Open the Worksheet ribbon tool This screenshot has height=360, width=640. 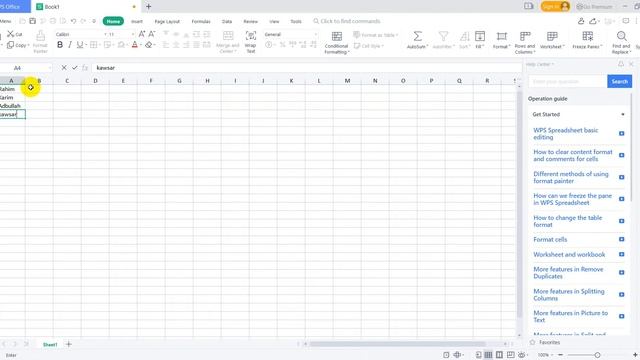[x=552, y=40]
